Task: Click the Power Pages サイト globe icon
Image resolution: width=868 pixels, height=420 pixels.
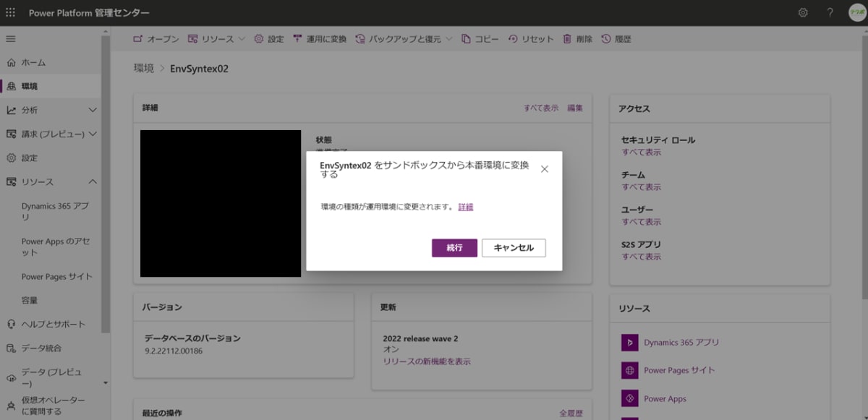Action: 629,370
